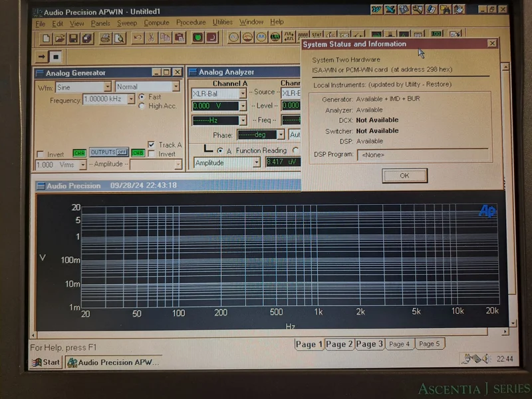The width and height of the screenshot is (532, 399).
Task: Open Digital Analyzer green panel icon
Action: coord(275,37)
